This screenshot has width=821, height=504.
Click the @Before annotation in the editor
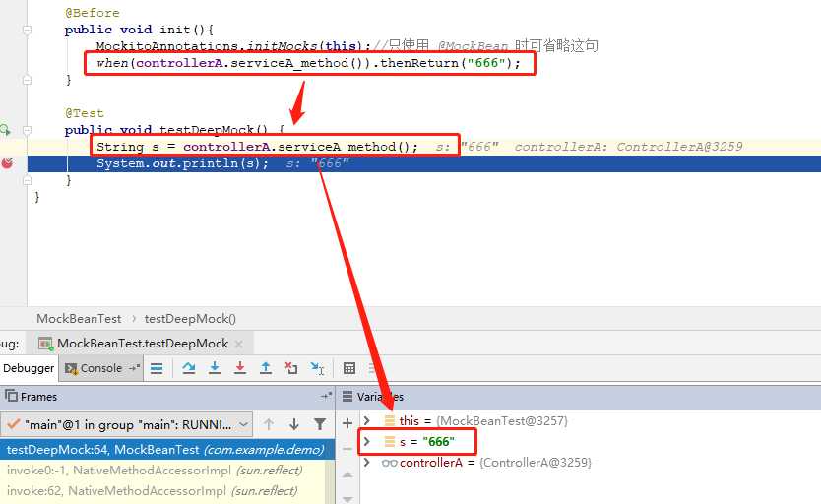(x=93, y=13)
